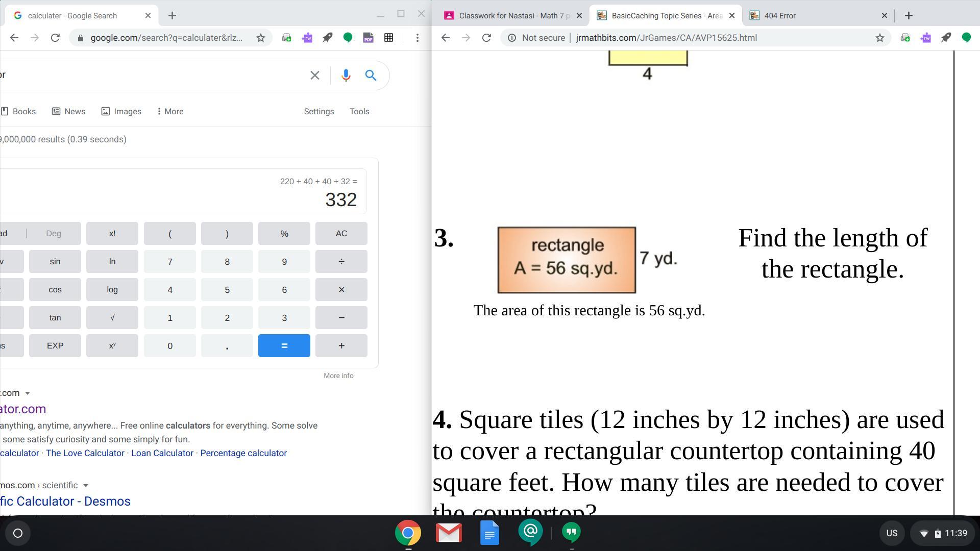The height and width of the screenshot is (551, 980).
Task: Open Google Docs from the shelf
Action: click(489, 533)
